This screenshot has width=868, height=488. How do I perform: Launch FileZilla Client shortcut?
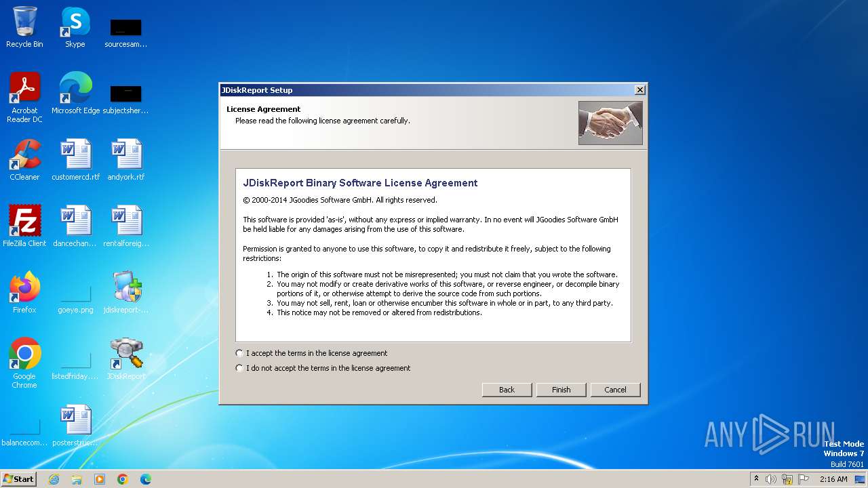tap(25, 226)
